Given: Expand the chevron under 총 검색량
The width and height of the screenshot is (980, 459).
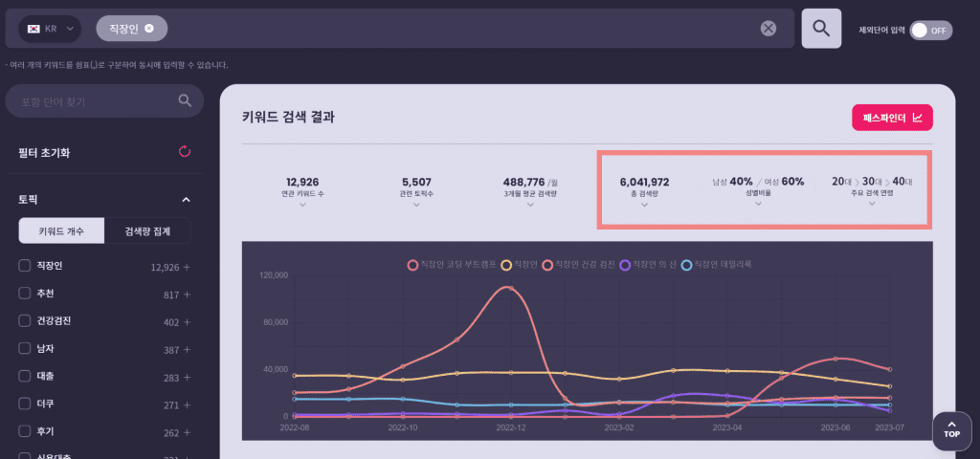Looking at the screenshot, I should 644,205.
